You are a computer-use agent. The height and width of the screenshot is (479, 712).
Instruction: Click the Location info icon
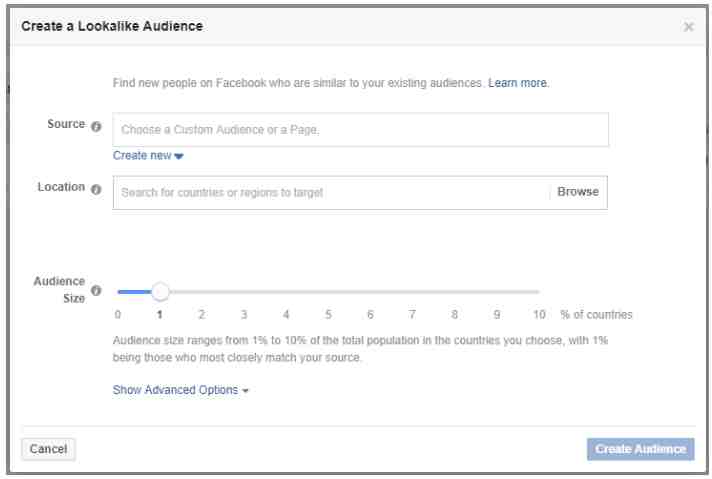pyautogui.click(x=96, y=189)
